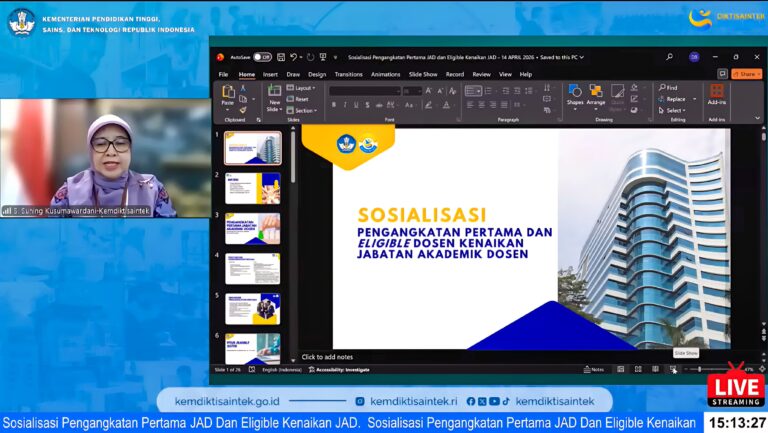768x433 pixels.
Task: Open the Animations tab
Action: (x=385, y=74)
